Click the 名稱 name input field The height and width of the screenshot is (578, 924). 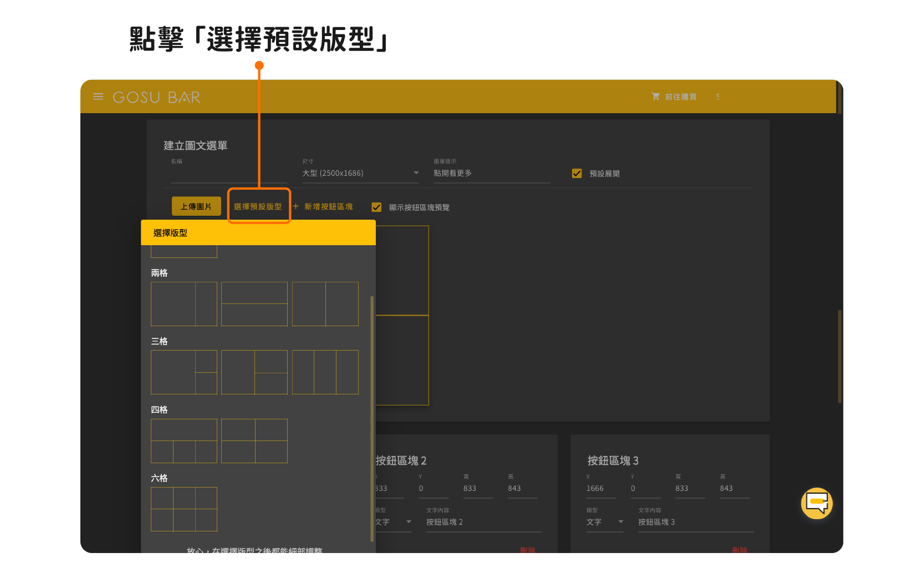(x=228, y=174)
